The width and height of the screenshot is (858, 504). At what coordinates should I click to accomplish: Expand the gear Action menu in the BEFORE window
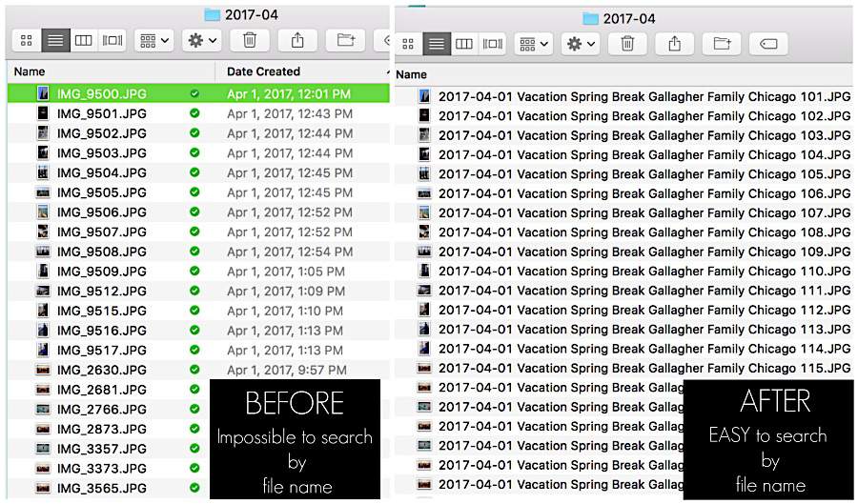pos(201,41)
